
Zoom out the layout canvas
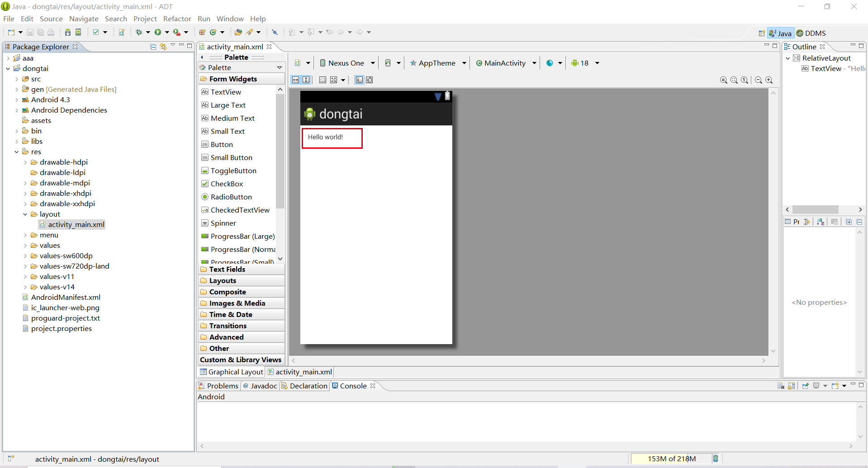(759, 80)
